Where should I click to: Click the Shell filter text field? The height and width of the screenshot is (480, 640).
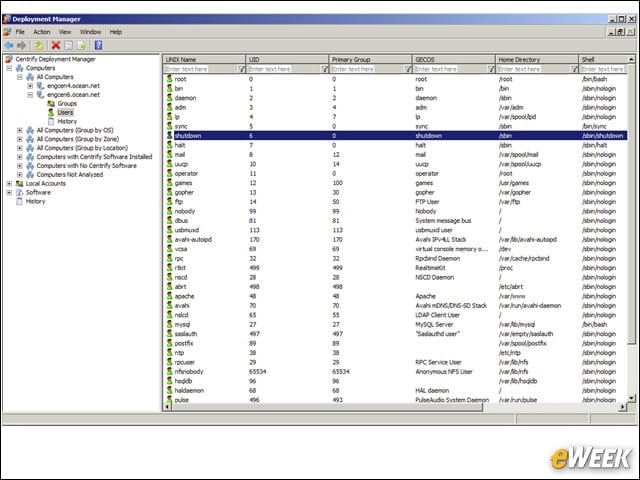tap(603, 69)
